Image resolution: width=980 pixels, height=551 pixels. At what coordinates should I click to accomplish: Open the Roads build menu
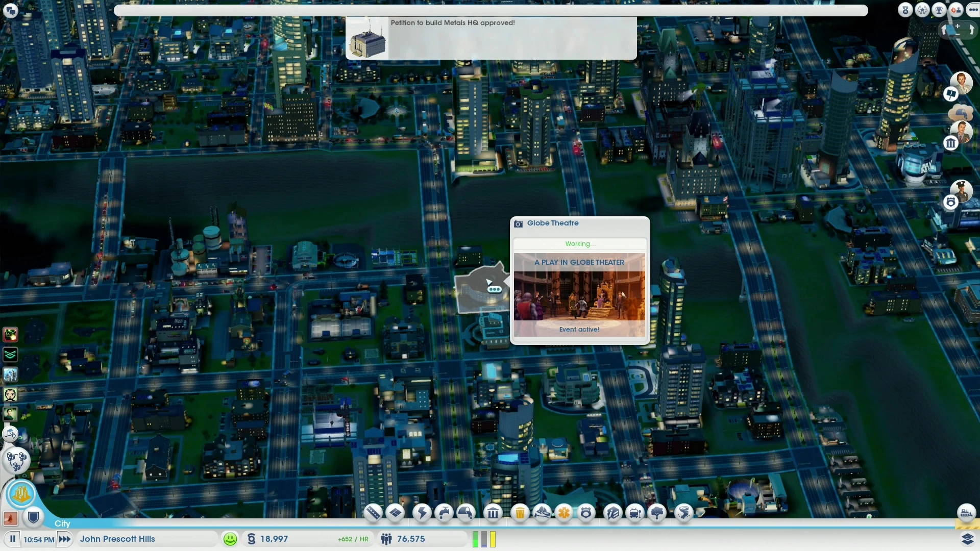pos(373,512)
